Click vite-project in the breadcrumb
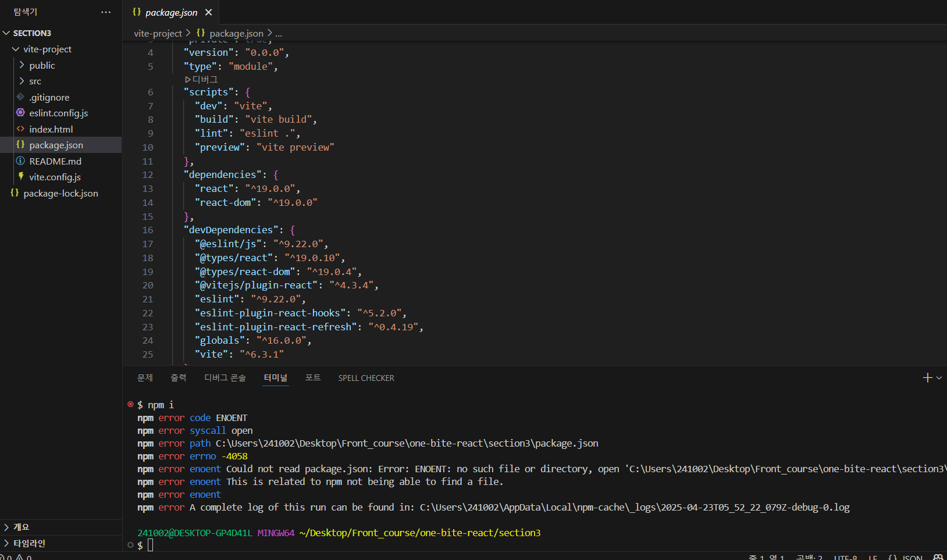 point(158,34)
